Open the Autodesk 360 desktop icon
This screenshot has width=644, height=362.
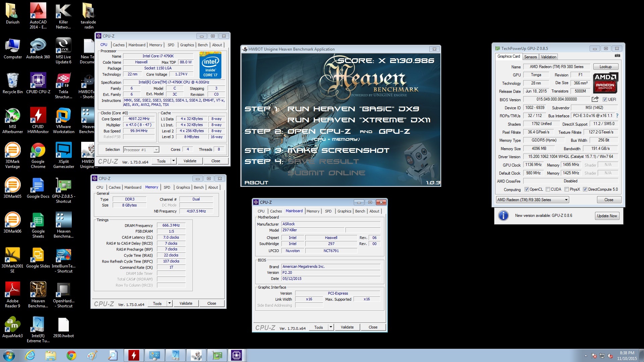(38, 48)
